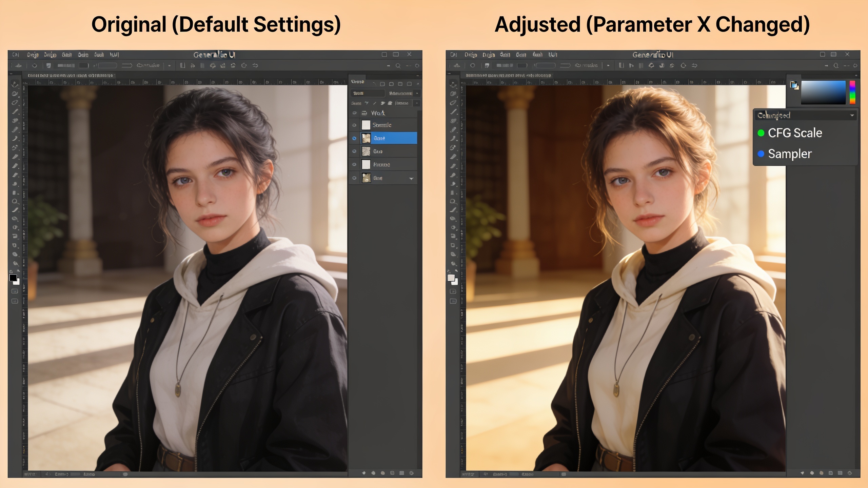Screen dimensions: 868x488
Task: Open the first menu in Original window menu bar
Action: (16, 55)
